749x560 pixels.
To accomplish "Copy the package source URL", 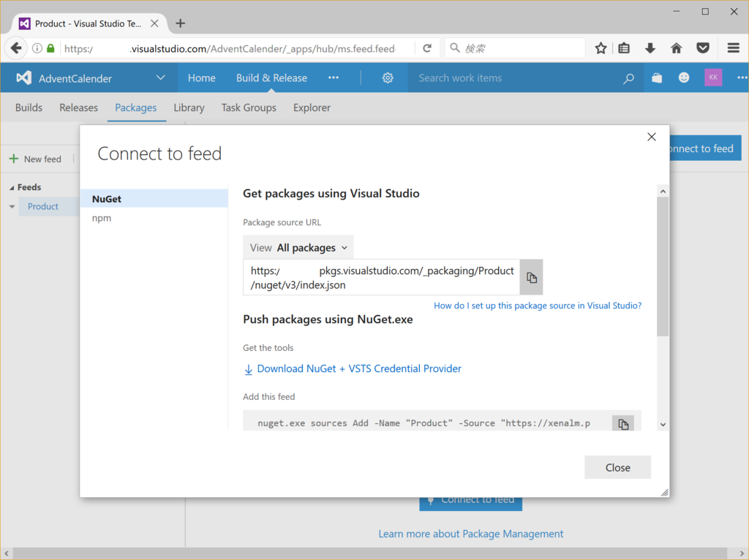I will (x=531, y=277).
